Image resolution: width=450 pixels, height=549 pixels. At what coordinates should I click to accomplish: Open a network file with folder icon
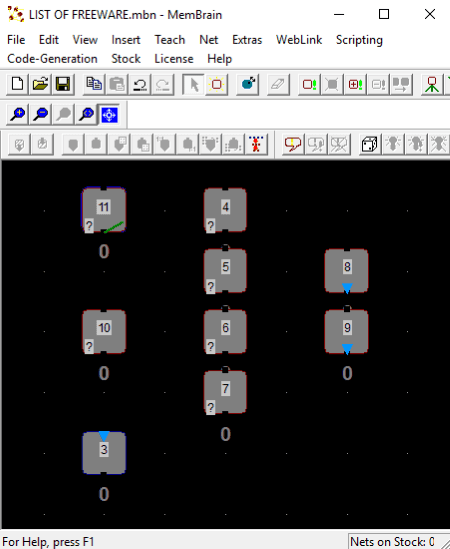[x=40, y=84]
